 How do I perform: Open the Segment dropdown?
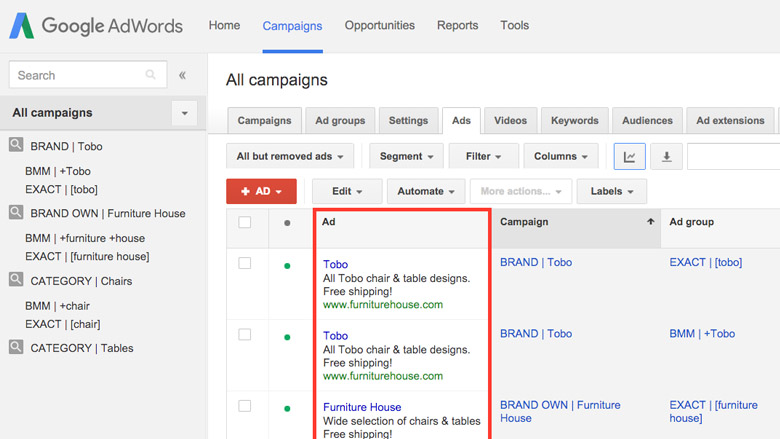click(x=406, y=156)
